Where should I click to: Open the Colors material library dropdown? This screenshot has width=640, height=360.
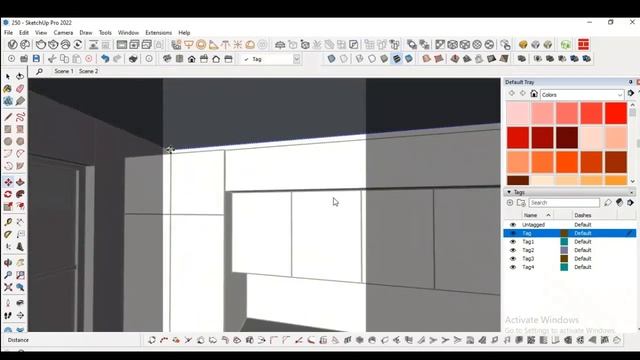click(582, 95)
